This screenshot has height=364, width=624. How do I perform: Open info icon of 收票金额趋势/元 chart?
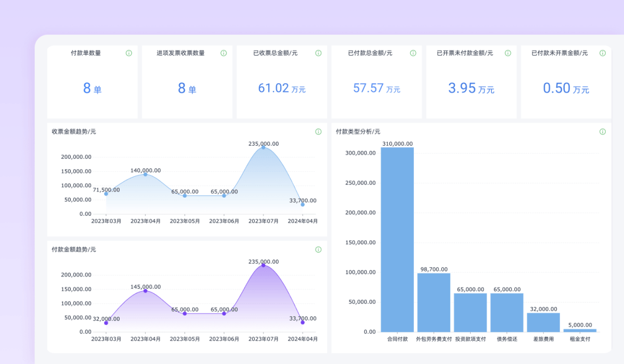pyautogui.click(x=318, y=132)
